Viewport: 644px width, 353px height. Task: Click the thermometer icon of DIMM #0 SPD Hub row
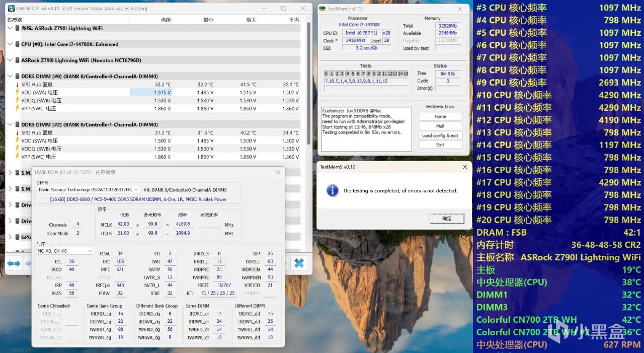pos(17,85)
